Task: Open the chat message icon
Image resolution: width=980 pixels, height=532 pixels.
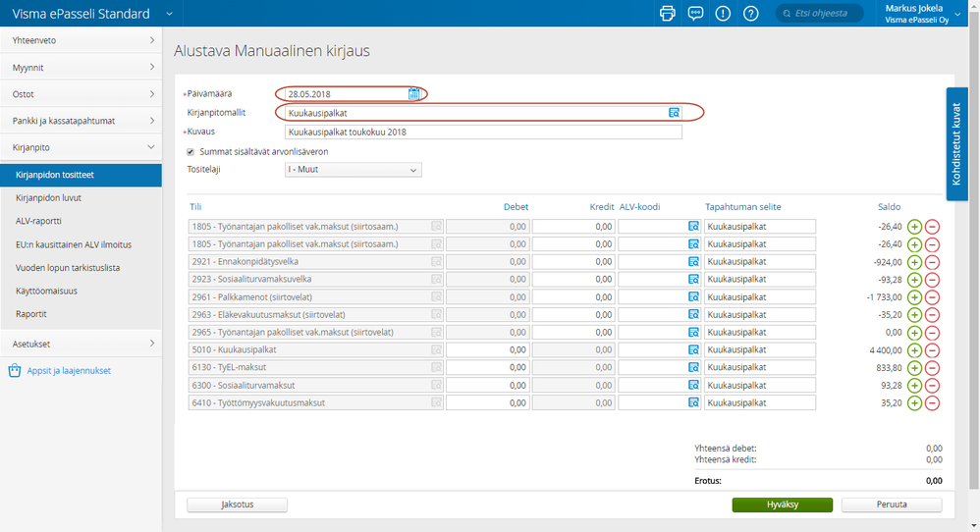Action: pyautogui.click(x=695, y=14)
